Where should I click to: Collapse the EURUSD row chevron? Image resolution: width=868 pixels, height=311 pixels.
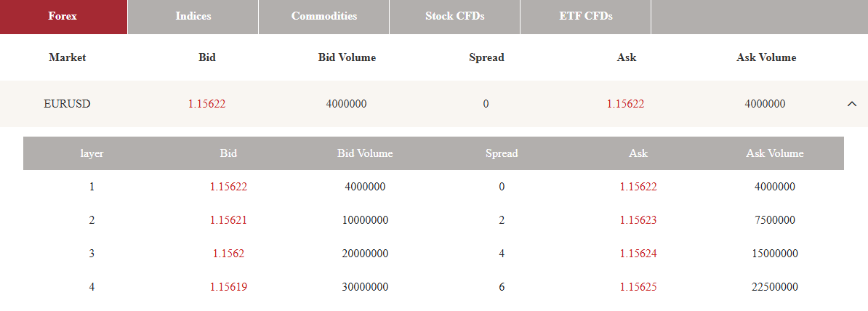point(852,103)
